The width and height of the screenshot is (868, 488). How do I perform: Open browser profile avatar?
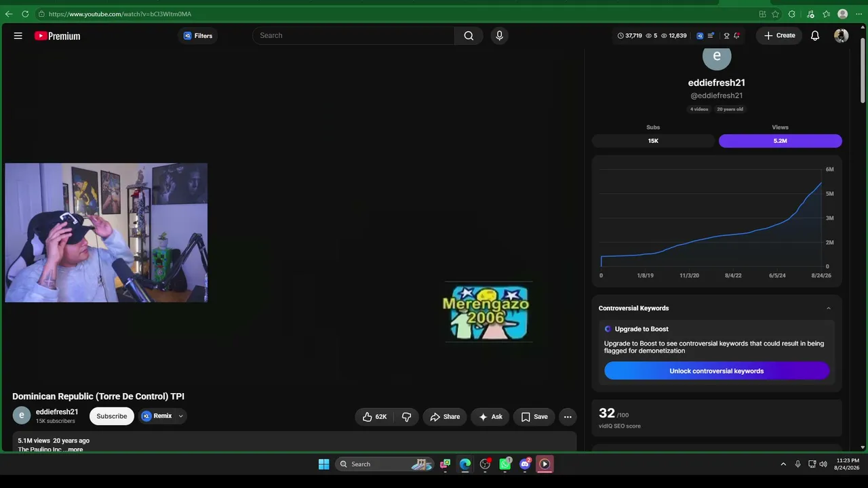click(x=843, y=14)
